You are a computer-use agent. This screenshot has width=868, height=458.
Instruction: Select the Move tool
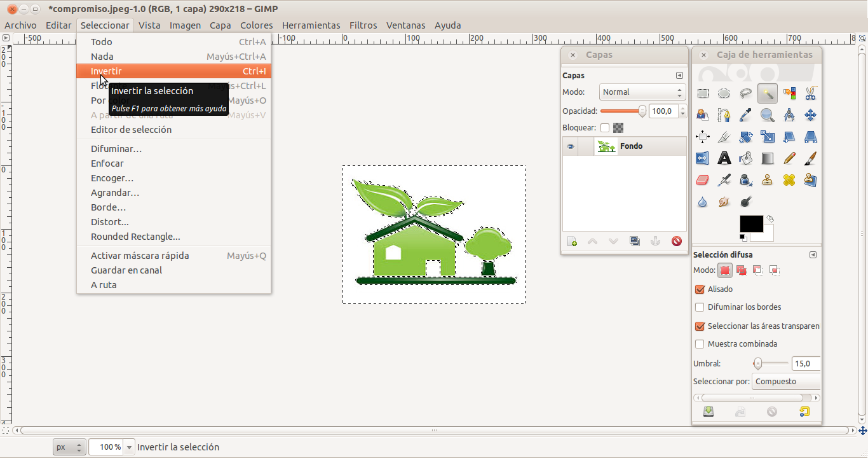tap(810, 115)
